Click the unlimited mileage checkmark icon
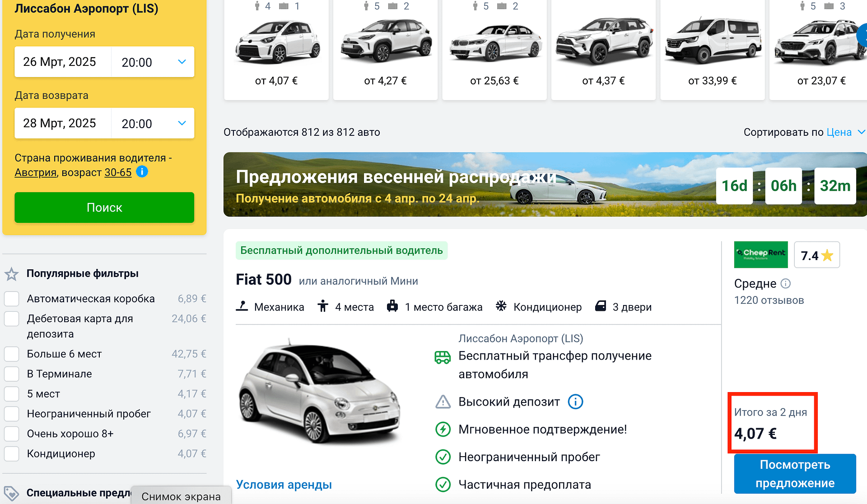Image resolution: width=867 pixels, height=504 pixels. [443, 457]
